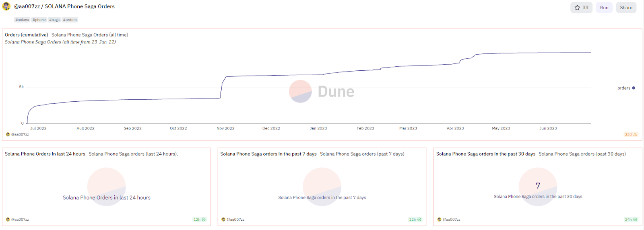Viewport: 644px width, 230px height.
Task: Open Saga orders in the past 7 days title
Action: (268, 154)
